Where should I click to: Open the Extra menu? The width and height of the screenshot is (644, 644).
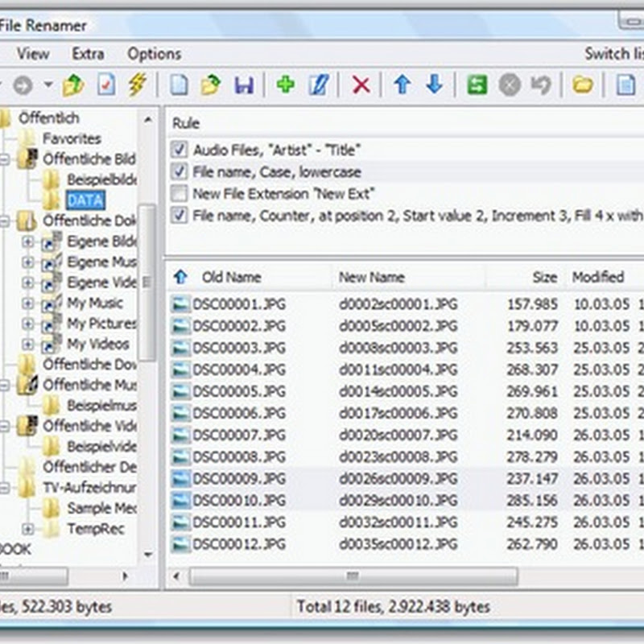click(88, 54)
